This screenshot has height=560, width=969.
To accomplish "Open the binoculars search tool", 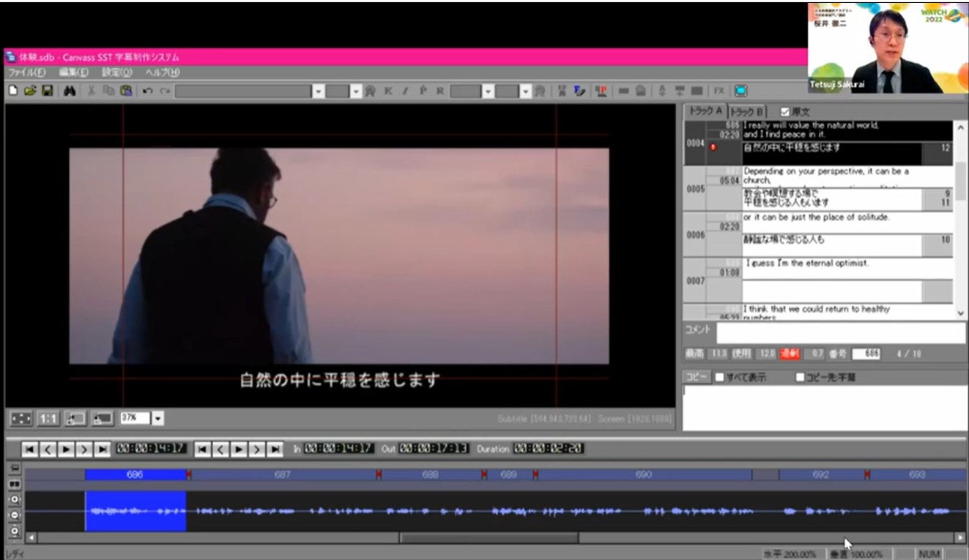I will point(70,91).
